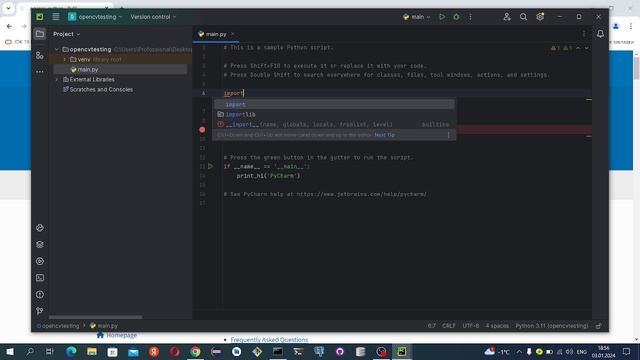The height and width of the screenshot is (360, 640).
Task: Open Structure tool window icon
Action: (40, 55)
